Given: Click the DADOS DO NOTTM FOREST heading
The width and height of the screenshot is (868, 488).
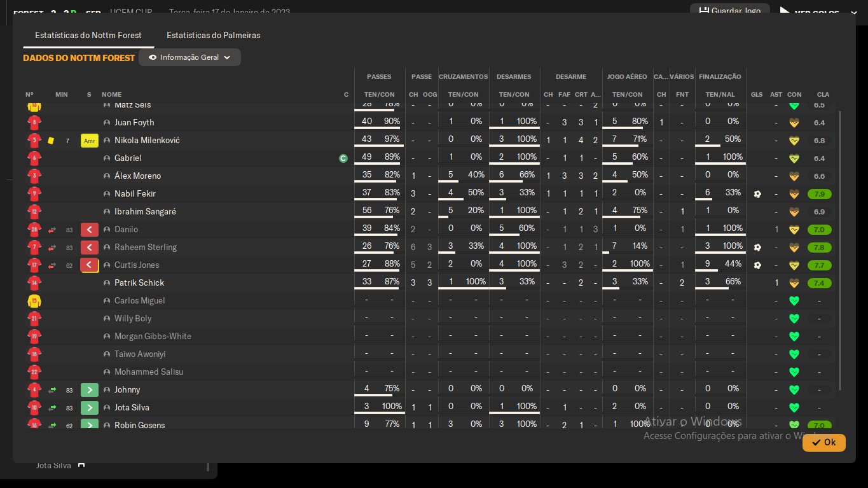Looking at the screenshot, I should click(x=79, y=58).
